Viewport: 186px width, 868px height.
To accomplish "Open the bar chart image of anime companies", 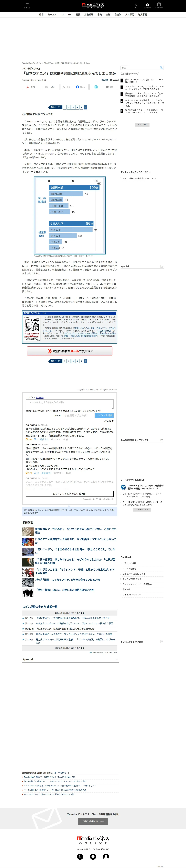I will click(70, 215).
